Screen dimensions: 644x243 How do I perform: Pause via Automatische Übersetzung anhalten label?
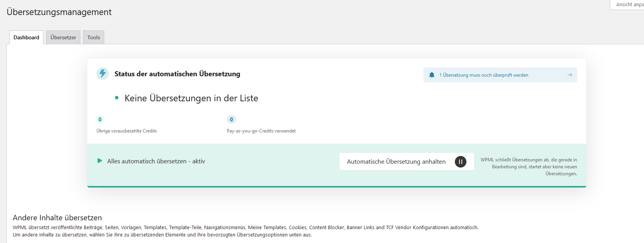(x=396, y=162)
